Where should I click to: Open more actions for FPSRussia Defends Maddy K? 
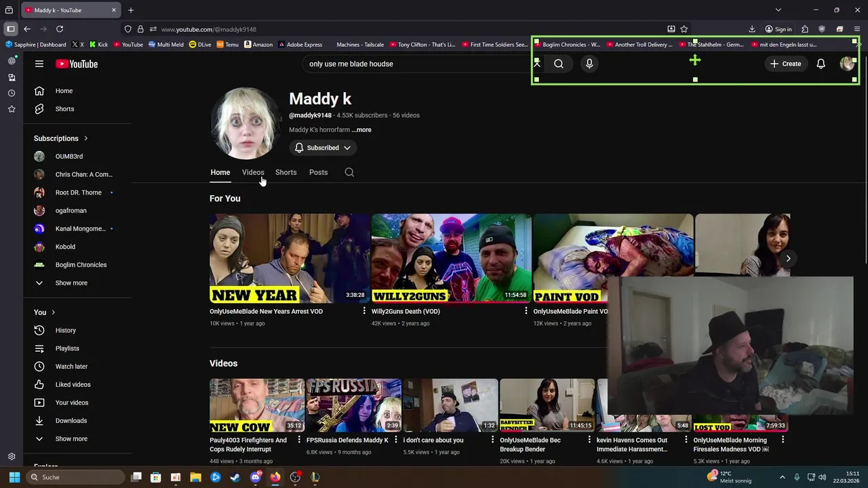click(396, 440)
